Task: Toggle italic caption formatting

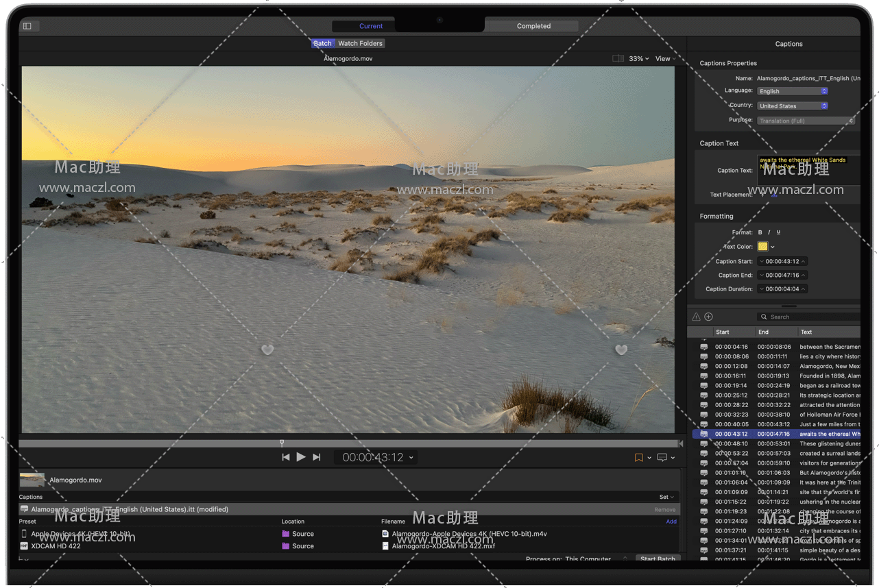Action: 769,232
